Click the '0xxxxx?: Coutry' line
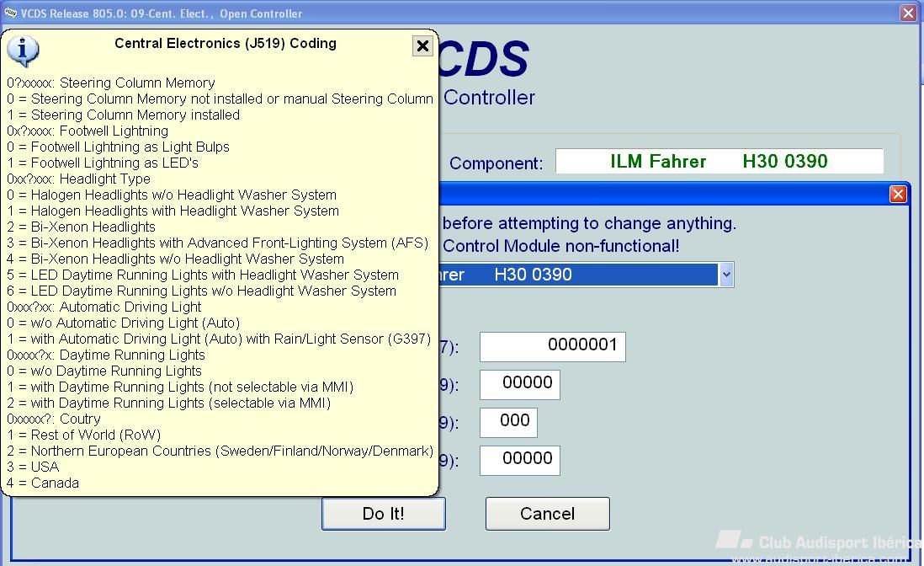Image resolution: width=924 pixels, height=566 pixels. [54, 419]
